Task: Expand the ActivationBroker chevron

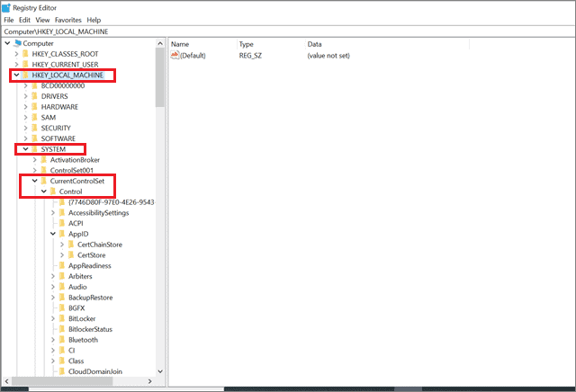Action: tap(35, 160)
